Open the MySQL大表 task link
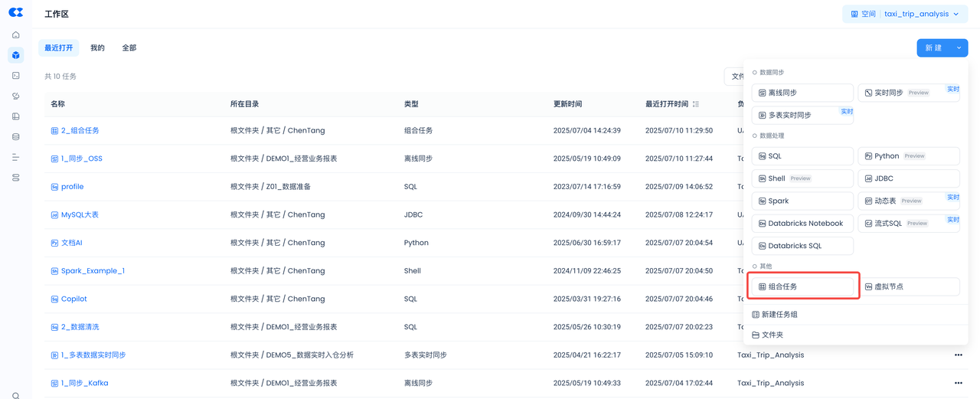This screenshot has height=399, width=980. [x=80, y=215]
